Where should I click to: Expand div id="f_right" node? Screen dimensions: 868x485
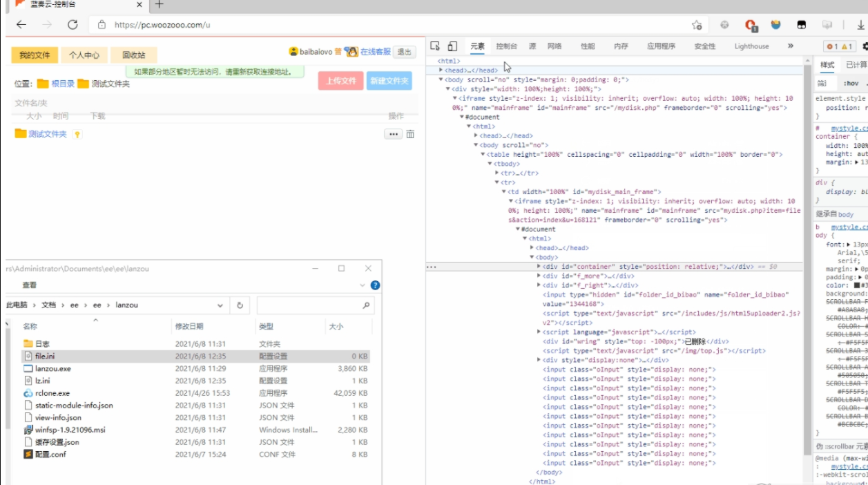point(539,285)
